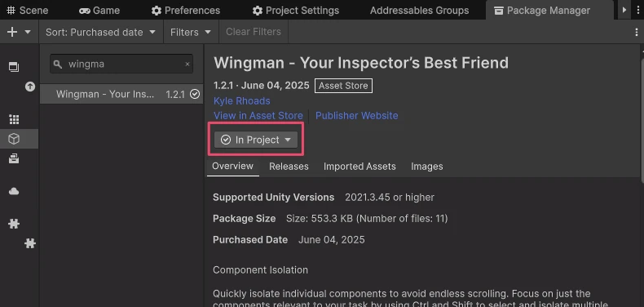The width and height of the screenshot is (644, 307).
Task: Expand the In Project dropdown button
Action: 255,140
